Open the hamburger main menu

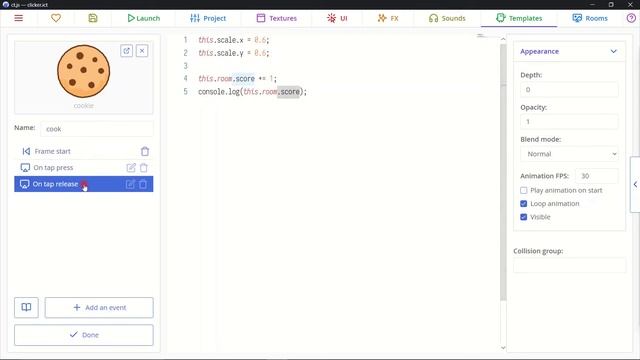18,18
